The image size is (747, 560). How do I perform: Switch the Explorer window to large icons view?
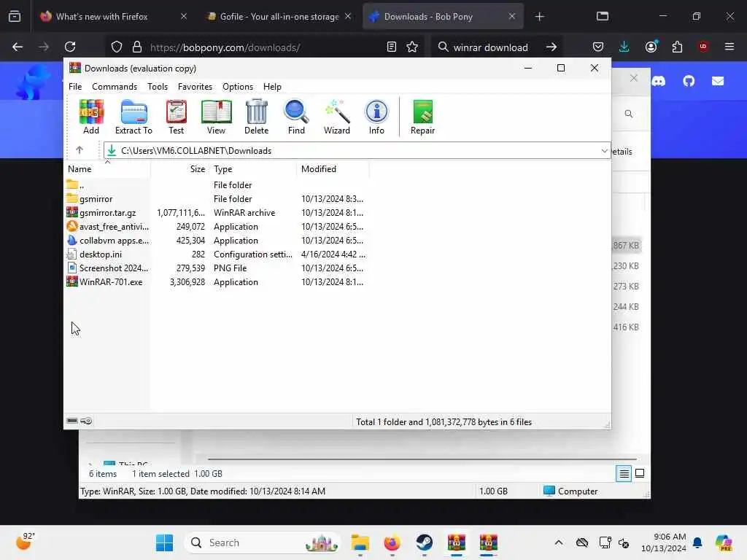[640, 473]
